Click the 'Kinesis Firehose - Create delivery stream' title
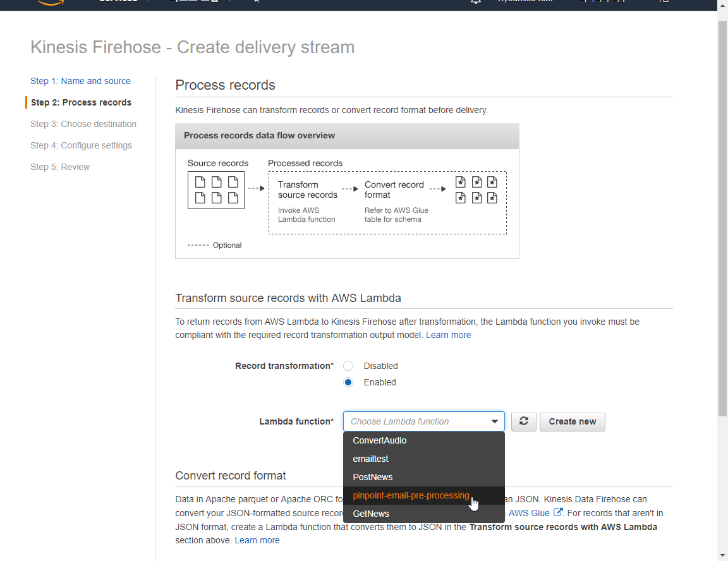Image resolution: width=728 pixels, height=561 pixels. pos(192,47)
